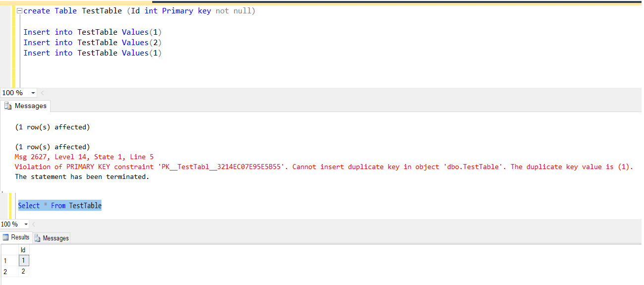Click the lower Messages tab icon
The image size is (644, 285).
38,238
